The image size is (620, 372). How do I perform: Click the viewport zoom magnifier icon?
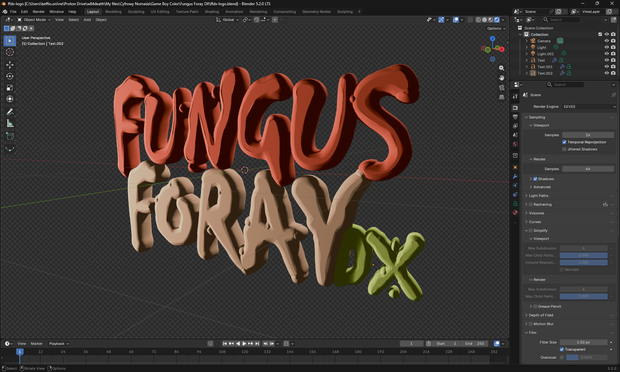coord(501,68)
